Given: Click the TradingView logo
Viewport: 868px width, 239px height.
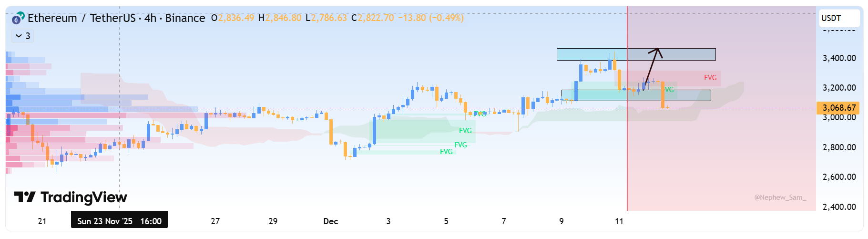Looking at the screenshot, I should tap(71, 197).
